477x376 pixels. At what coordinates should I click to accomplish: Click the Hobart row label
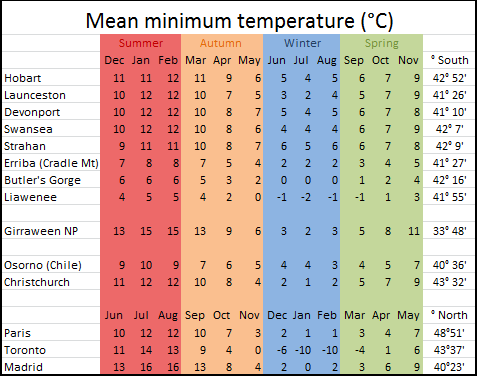click(x=23, y=78)
